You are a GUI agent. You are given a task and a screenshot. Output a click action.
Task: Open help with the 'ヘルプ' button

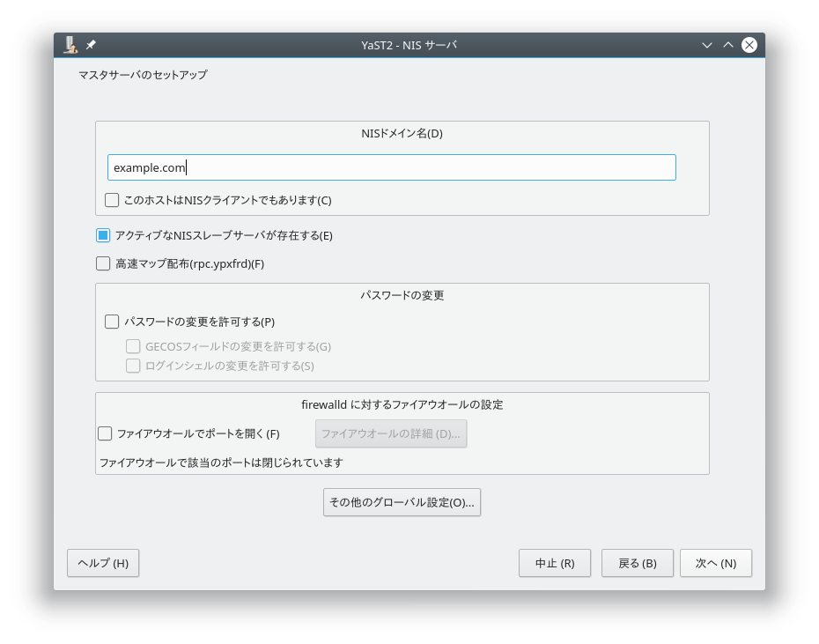click(x=103, y=563)
